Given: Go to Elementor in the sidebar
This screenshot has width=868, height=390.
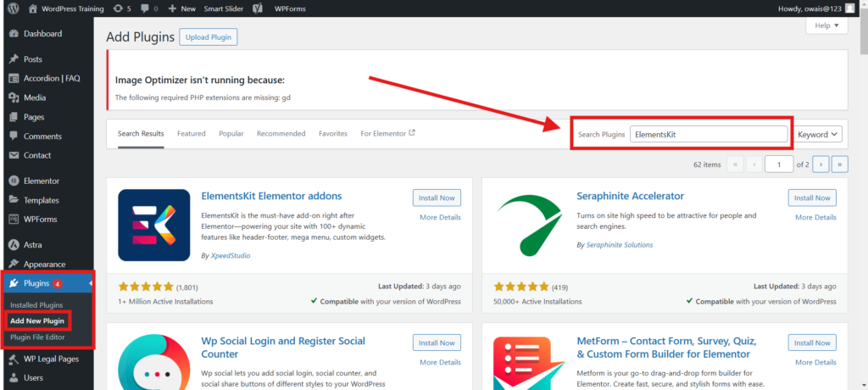Looking at the screenshot, I should (41, 181).
